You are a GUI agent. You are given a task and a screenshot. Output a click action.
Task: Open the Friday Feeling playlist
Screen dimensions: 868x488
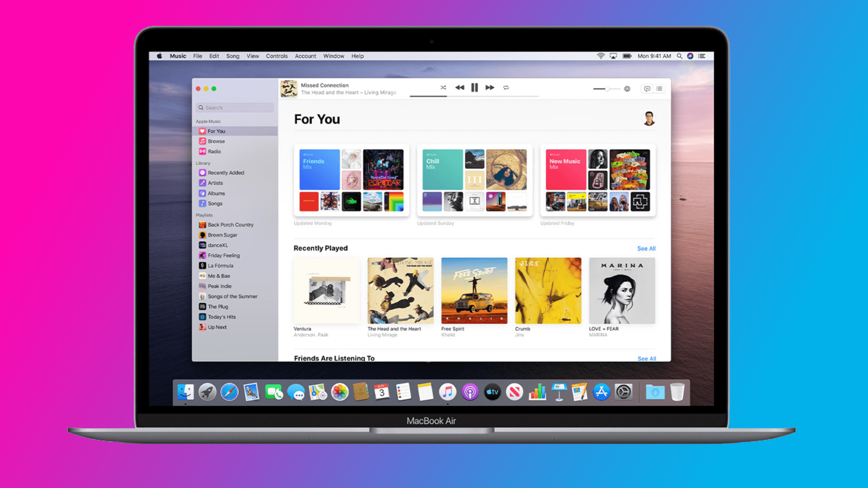235,255
